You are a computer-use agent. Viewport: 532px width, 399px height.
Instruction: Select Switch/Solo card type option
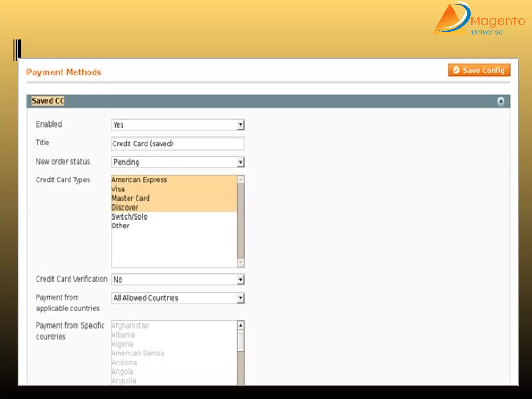(x=129, y=217)
